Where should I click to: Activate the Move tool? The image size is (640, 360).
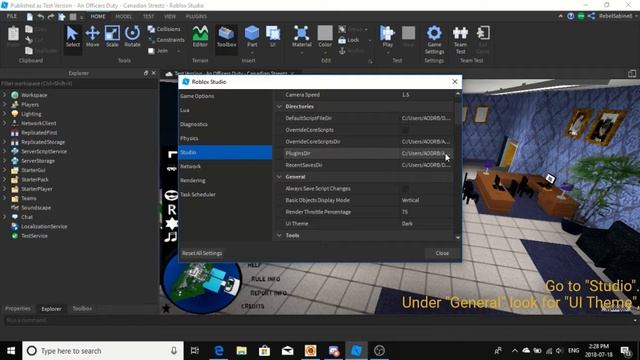tap(93, 37)
